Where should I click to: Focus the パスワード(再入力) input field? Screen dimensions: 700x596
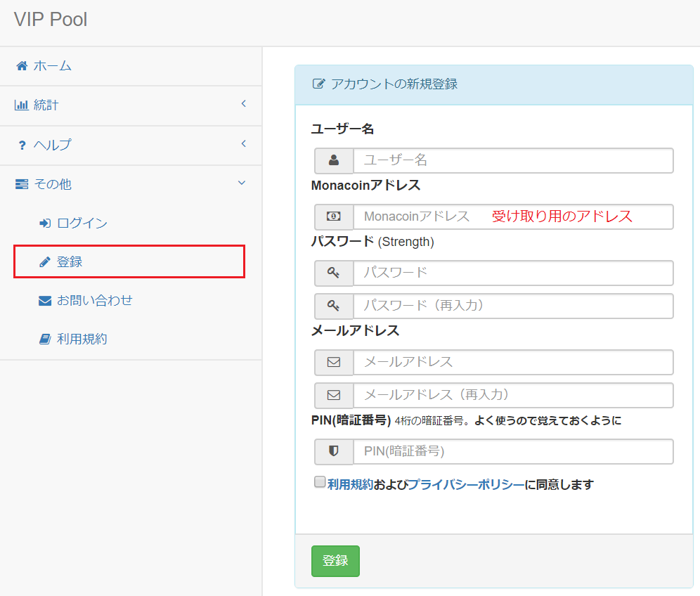513,306
